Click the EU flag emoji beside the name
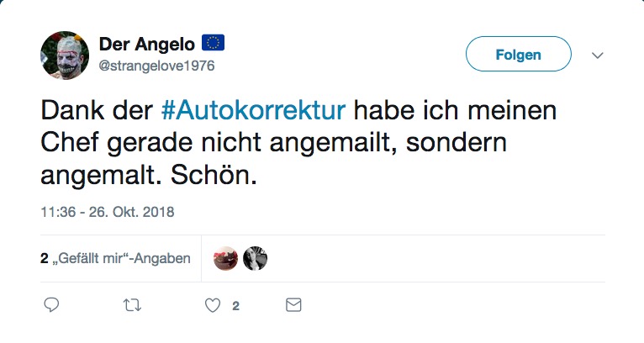 click(213, 43)
